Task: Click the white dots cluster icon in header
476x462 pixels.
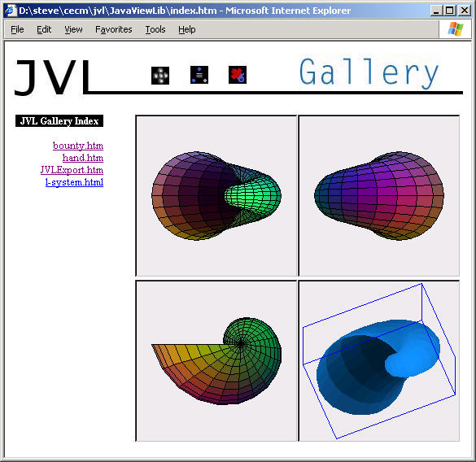Action: click(160, 76)
